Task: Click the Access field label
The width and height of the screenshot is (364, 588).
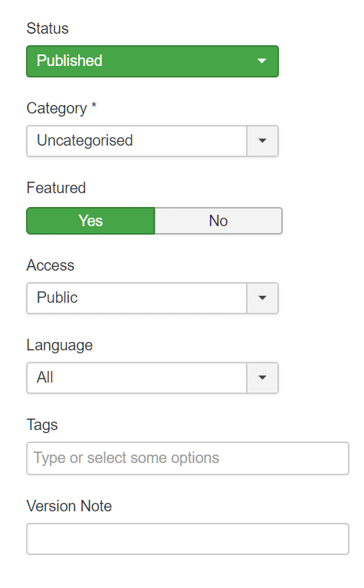Action: [x=51, y=265]
